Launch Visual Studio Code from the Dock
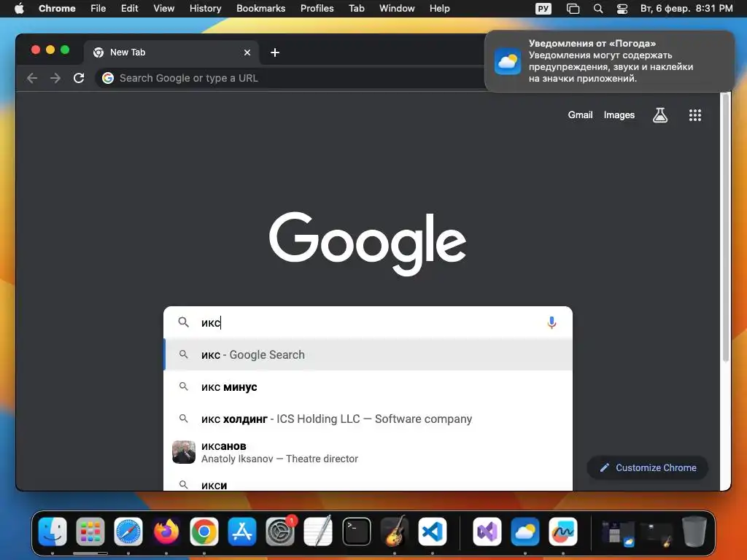The width and height of the screenshot is (747, 560). [433, 532]
